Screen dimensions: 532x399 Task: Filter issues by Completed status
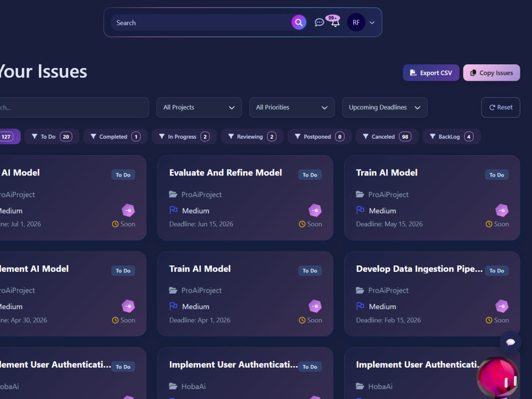point(115,137)
